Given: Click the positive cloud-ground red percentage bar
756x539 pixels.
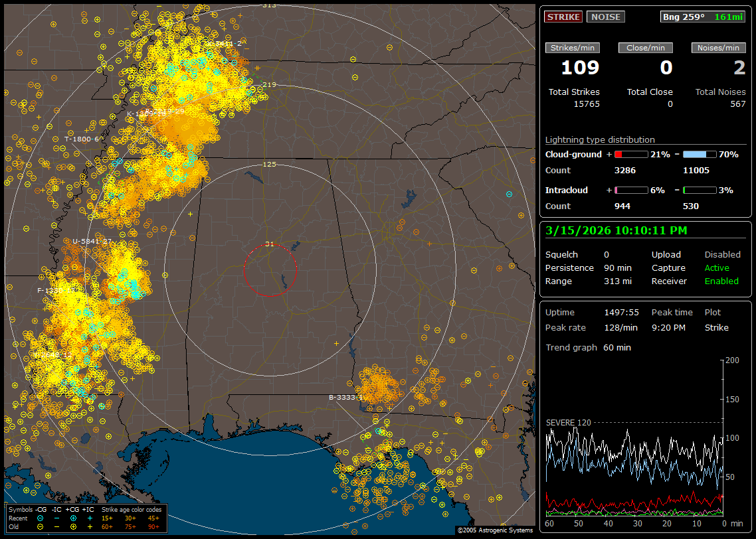Looking at the screenshot, I should click(x=630, y=154).
